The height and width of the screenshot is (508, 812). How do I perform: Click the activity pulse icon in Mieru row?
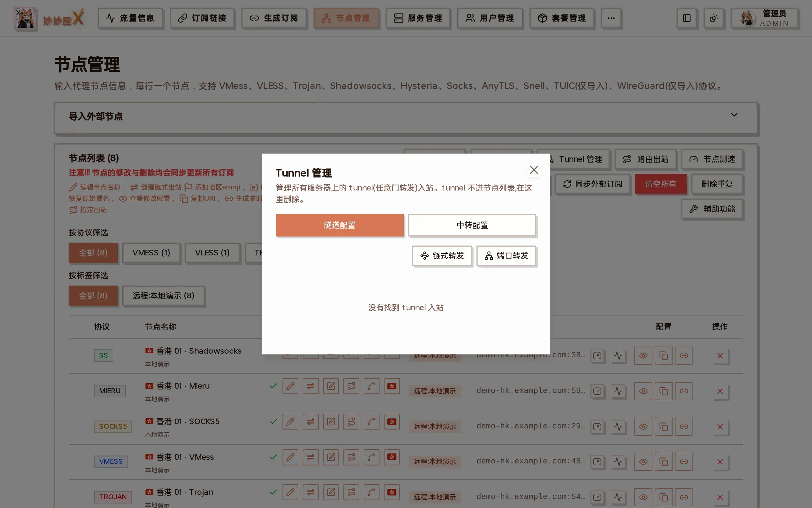(618, 391)
